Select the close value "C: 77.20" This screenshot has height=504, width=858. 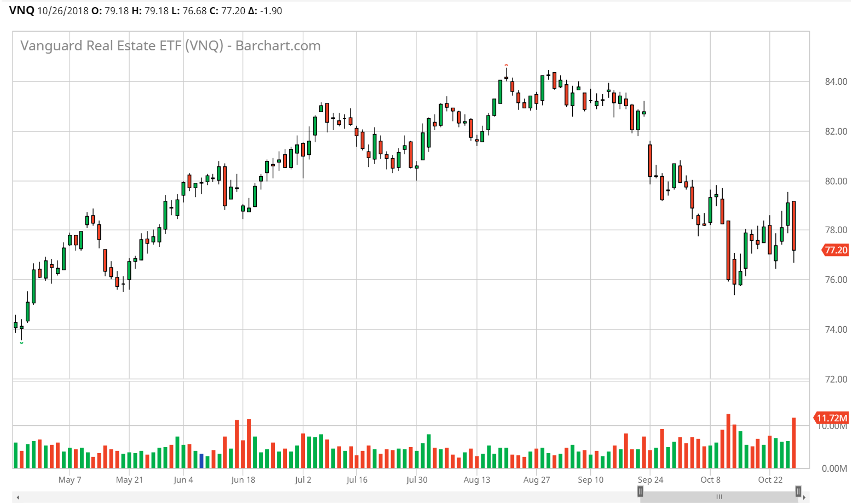click(227, 11)
